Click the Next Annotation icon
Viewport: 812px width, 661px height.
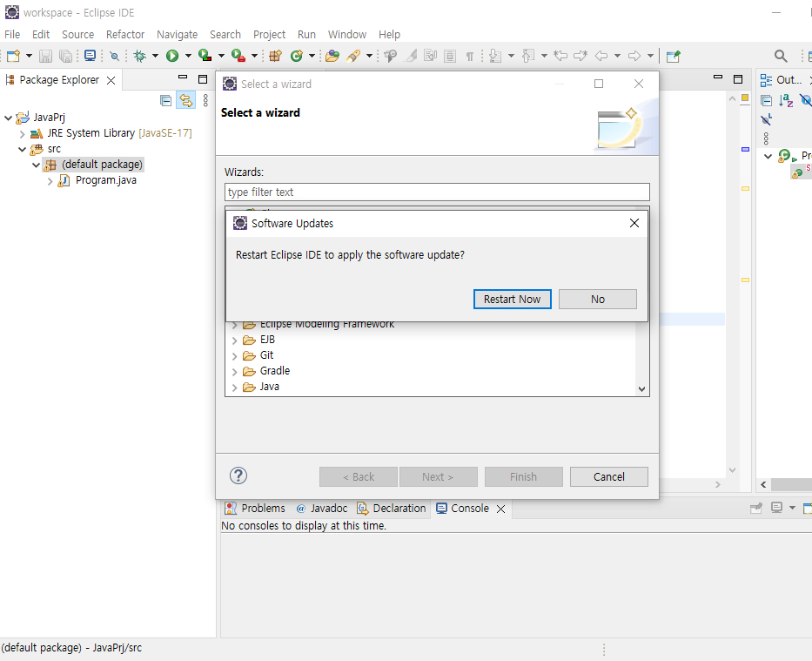coord(495,56)
